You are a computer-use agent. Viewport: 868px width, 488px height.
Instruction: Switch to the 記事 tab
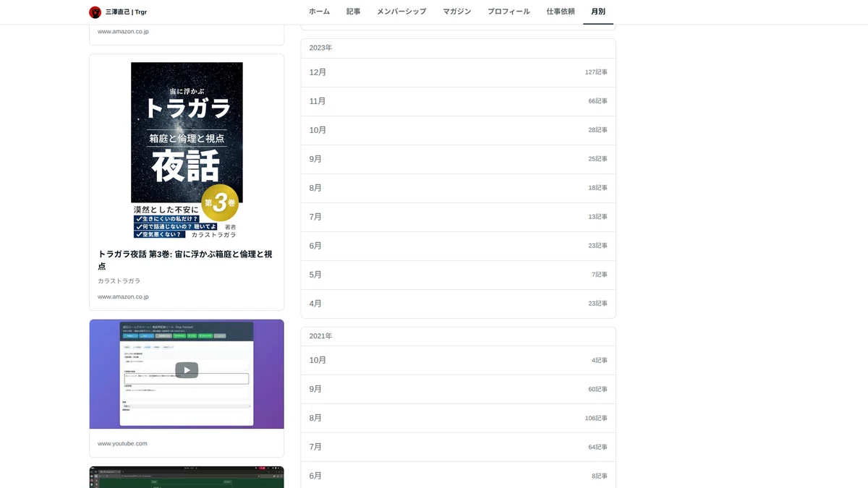(x=353, y=12)
